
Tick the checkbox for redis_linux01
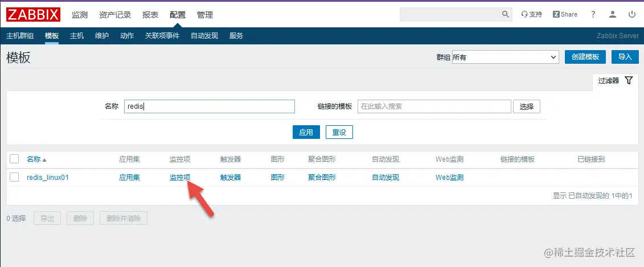[14, 177]
